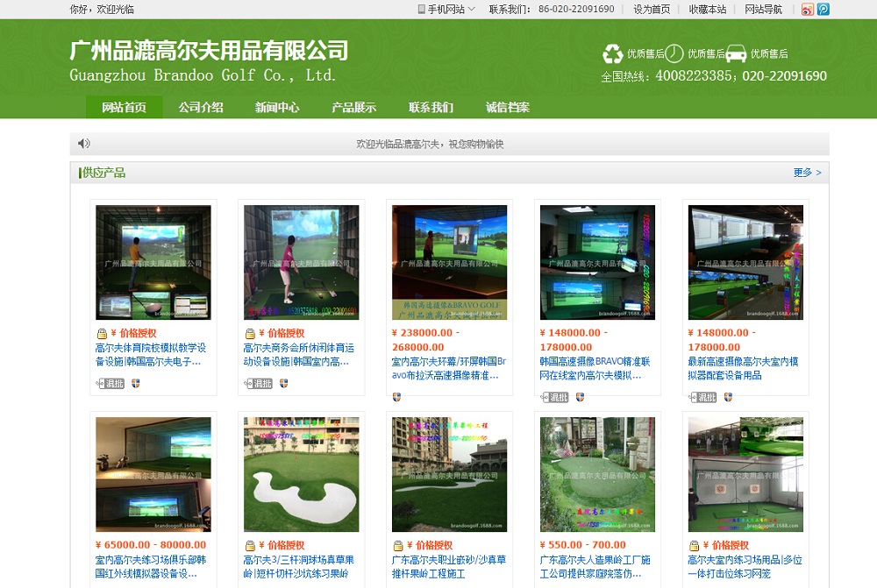Click thumbnail of 高尔夫室内练习场用品 net cage

tap(745, 475)
